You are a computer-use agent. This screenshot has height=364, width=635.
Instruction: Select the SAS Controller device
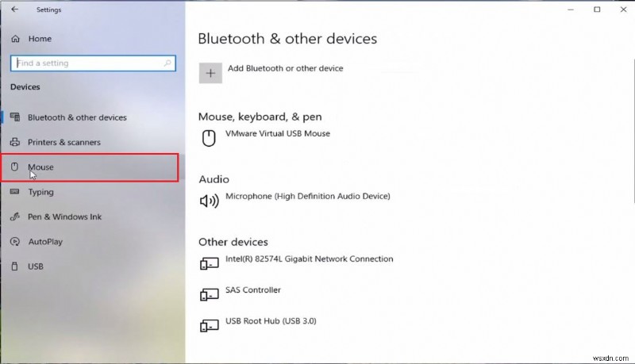coord(253,290)
